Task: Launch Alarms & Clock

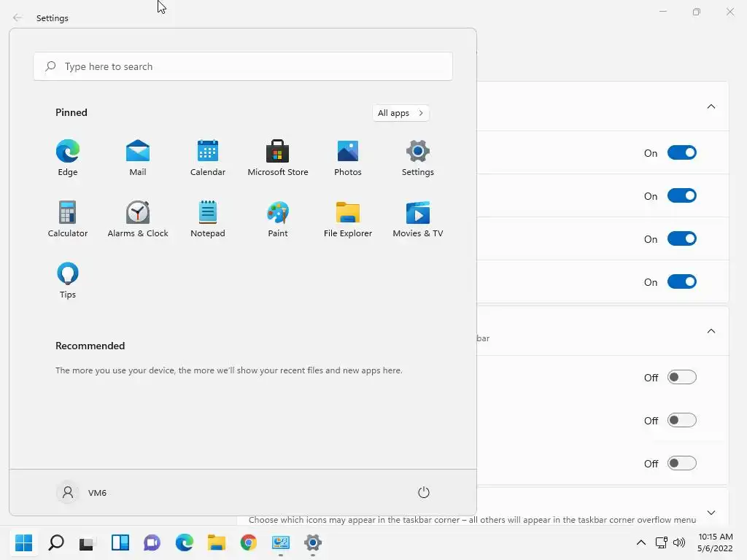Action: coord(138,219)
